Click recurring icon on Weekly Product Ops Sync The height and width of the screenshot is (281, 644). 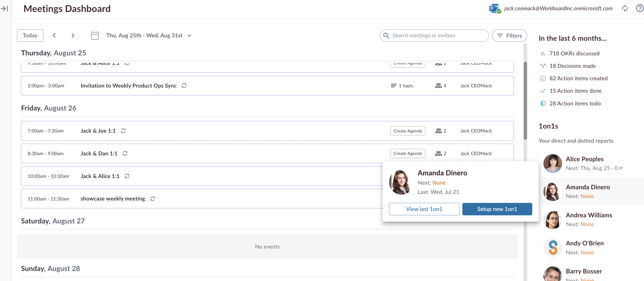(x=184, y=86)
